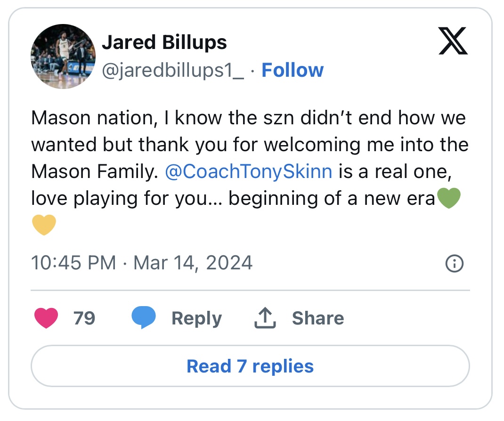The width and height of the screenshot is (504, 421).
Task: Open the @jaredbillups1_ handle
Action: pos(173,70)
